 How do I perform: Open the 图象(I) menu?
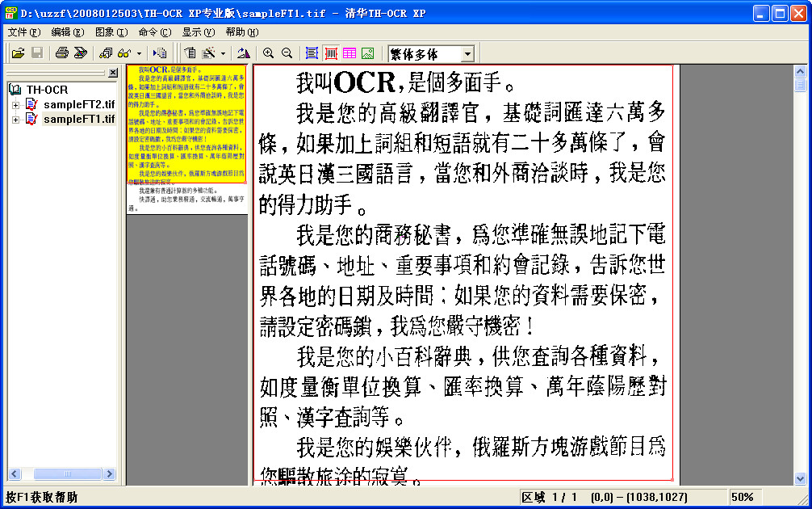(111, 32)
